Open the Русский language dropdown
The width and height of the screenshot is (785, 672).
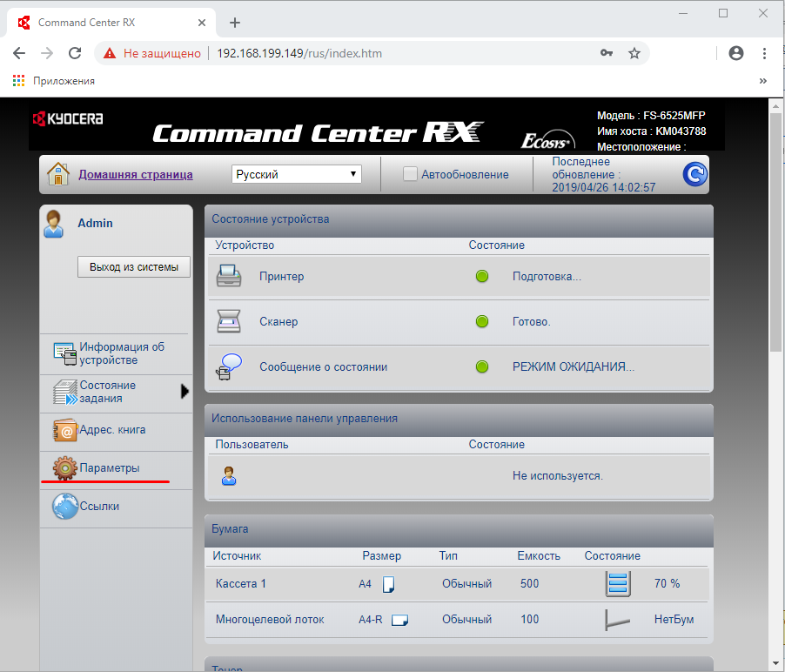(297, 174)
